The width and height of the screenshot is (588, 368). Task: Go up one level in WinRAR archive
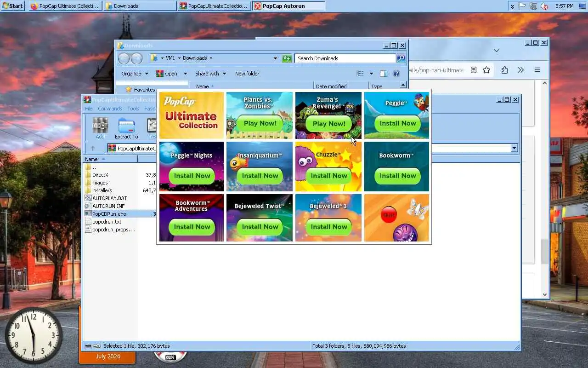[92, 148]
